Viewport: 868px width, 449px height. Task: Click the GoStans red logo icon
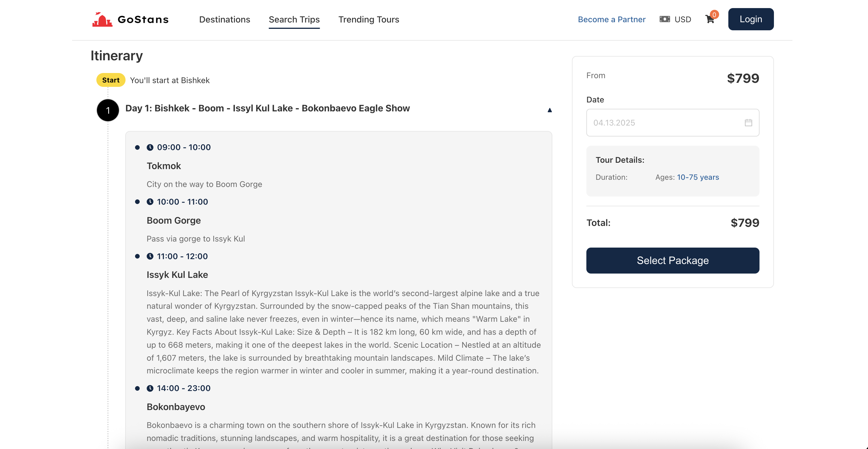pyautogui.click(x=102, y=20)
